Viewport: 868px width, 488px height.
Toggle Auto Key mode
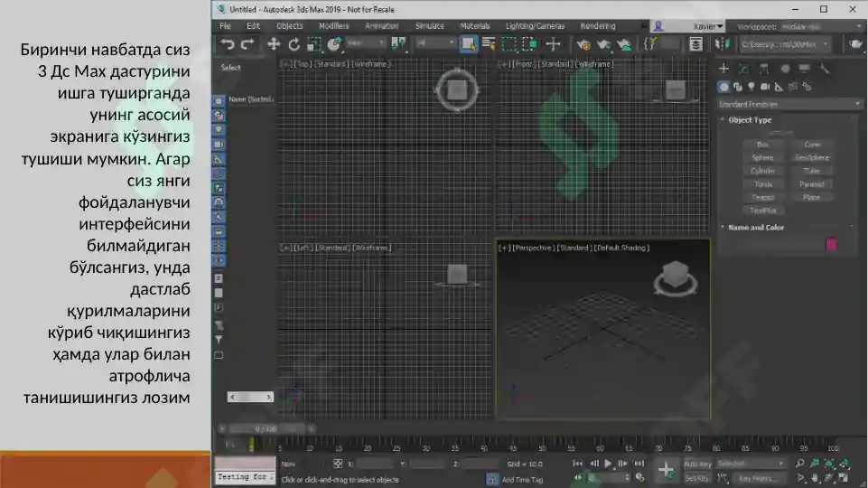click(x=697, y=465)
